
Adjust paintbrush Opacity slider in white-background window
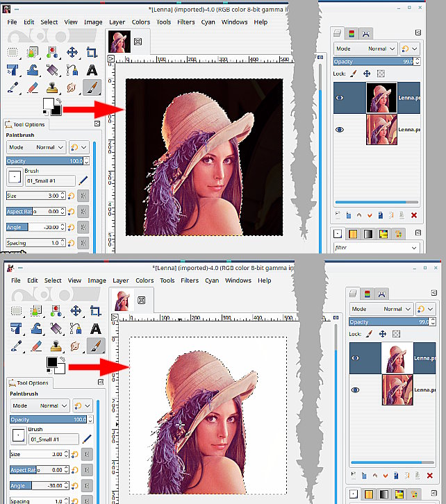coord(49,419)
